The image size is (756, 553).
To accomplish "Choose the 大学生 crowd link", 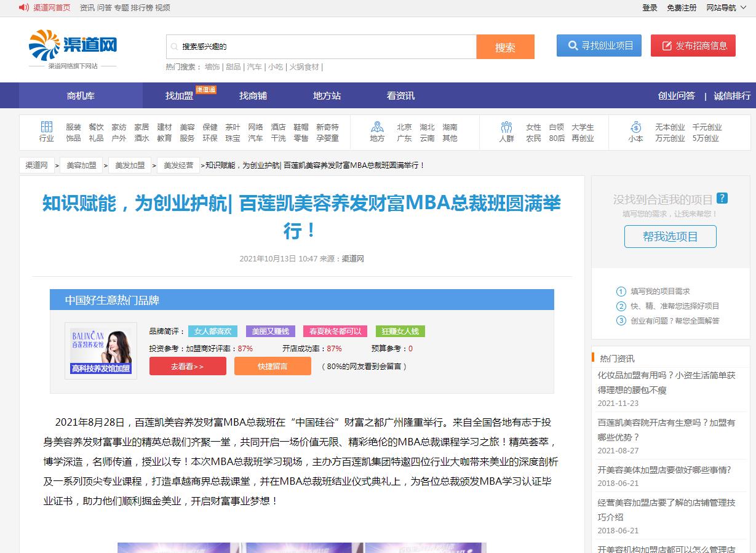I will [583, 127].
